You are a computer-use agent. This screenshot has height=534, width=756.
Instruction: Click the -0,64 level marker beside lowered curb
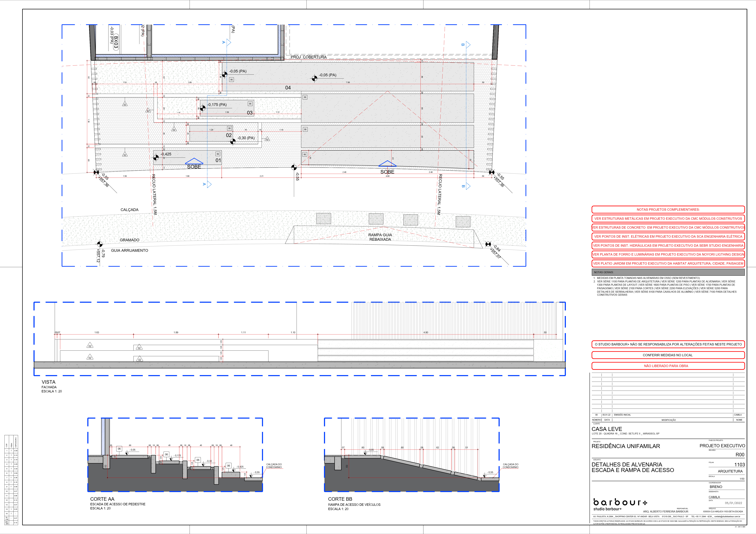tap(488, 244)
